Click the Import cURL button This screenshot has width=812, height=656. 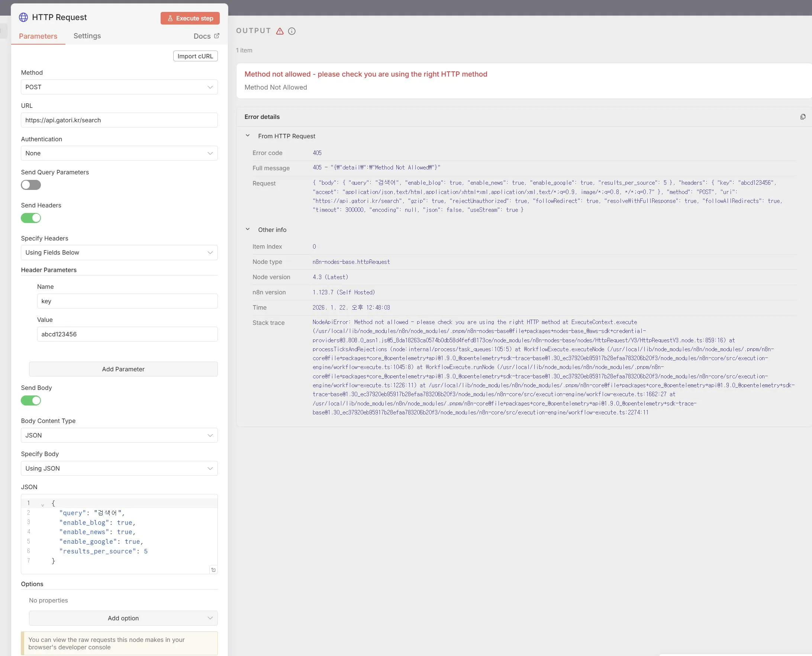coord(195,56)
